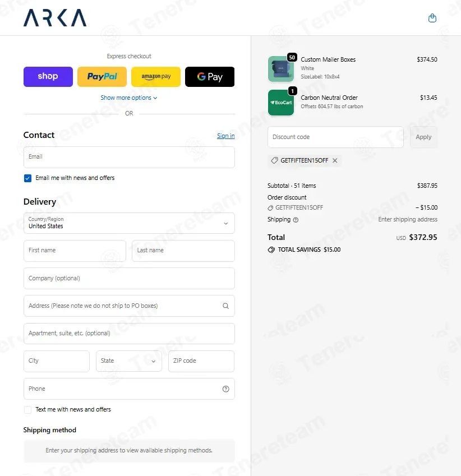The image size is (461, 476).
Task: Focus the Address field
Action: (129, 306)
